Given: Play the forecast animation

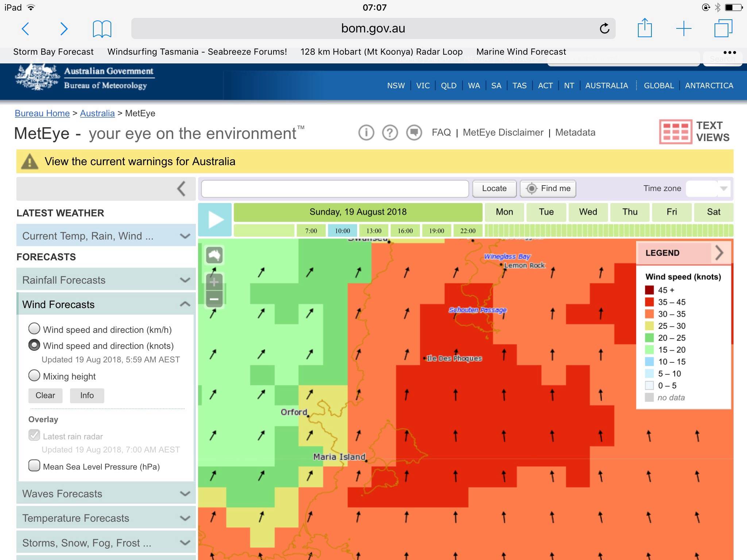Looking at the screenshot, I should 215,220.
